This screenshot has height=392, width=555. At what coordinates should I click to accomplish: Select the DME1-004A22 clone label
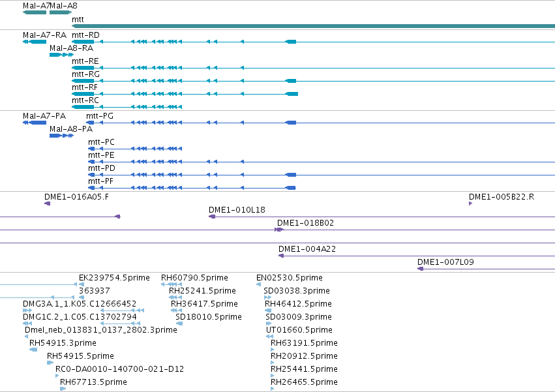pyautogui.click(x=307, y=249)
